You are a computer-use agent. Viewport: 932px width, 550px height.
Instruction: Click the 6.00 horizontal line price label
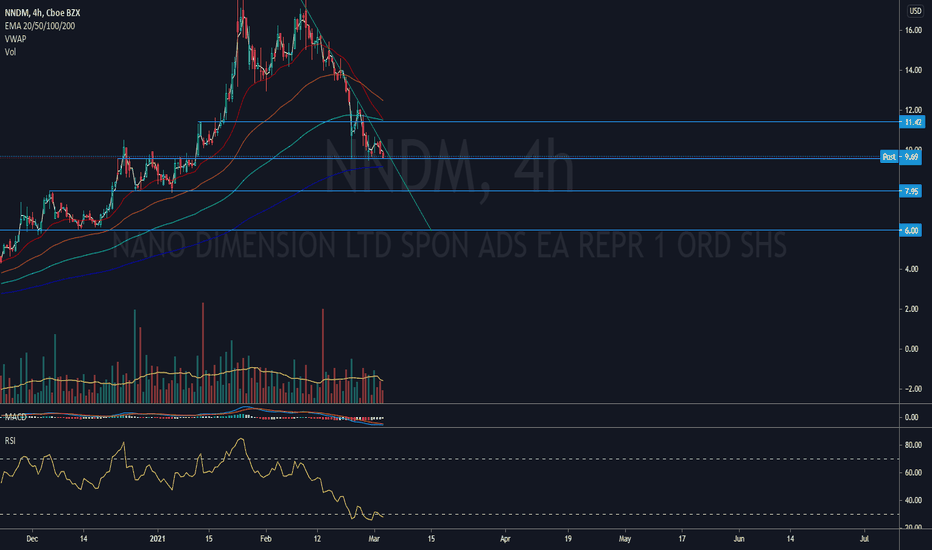pyautogui.click(x=911, y=230)
